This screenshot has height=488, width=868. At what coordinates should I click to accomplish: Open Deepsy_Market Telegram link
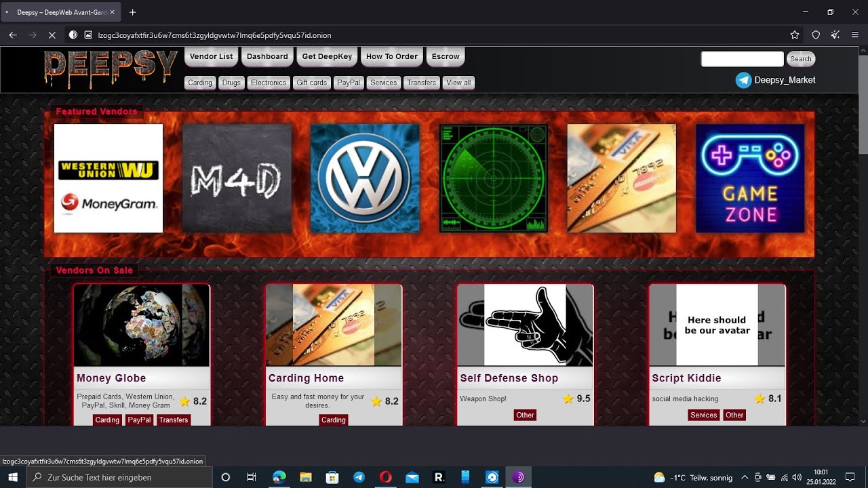[x=785, y=80]
